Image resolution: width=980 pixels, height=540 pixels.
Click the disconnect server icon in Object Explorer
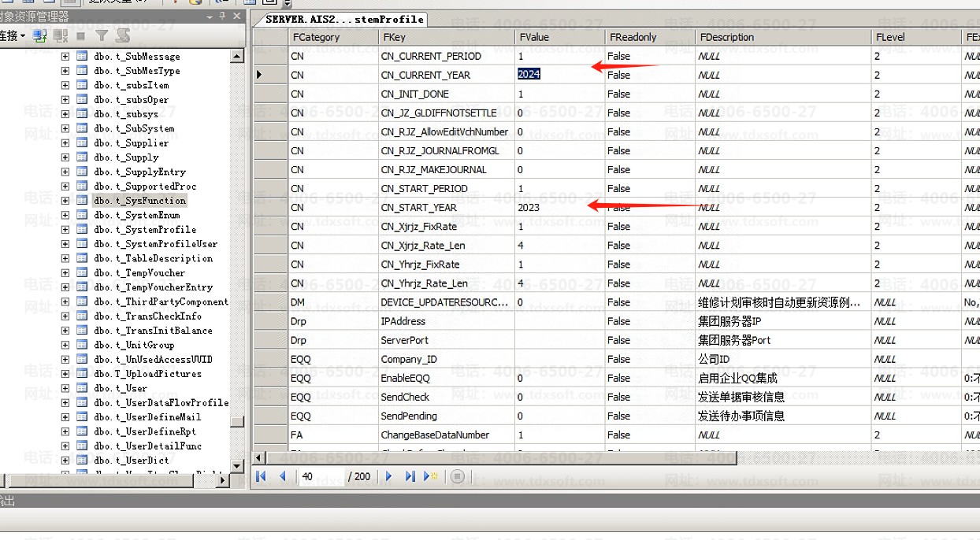pyautogui.click(x=61, y=35)
